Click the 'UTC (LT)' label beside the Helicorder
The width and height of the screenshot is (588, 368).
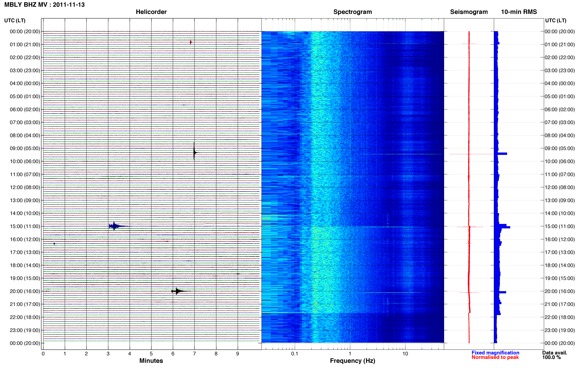15,20
